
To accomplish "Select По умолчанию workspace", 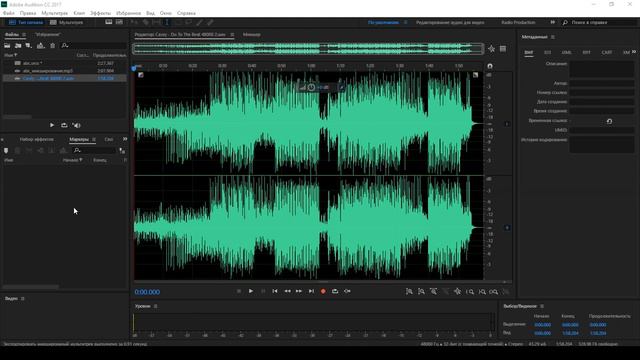I will 383,22.
